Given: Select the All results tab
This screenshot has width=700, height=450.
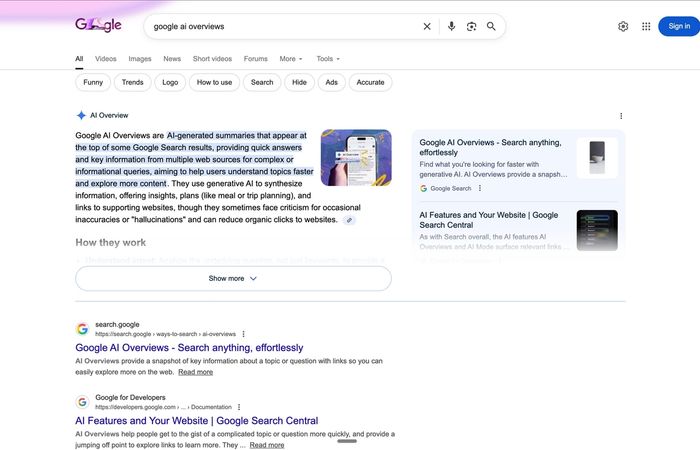Looking at the screenshot, I should point(79,59).
